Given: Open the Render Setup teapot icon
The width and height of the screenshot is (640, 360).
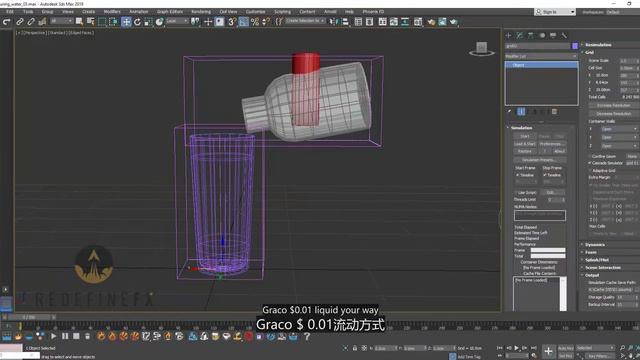Looking at the screenshot, I should [431, 22].
